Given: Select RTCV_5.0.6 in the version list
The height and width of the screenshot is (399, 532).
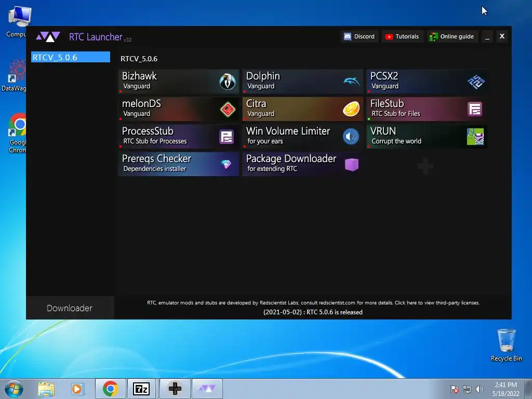Looking at the screenshot, I should pos(71,57).
